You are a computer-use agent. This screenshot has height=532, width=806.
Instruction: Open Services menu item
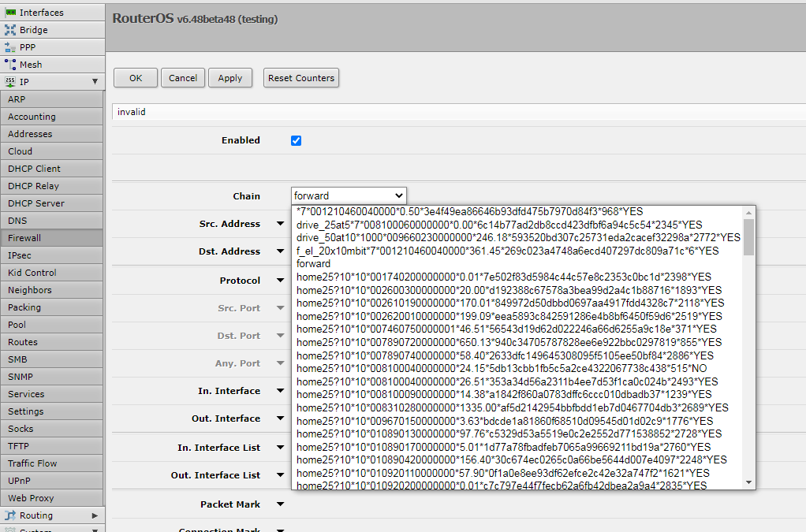(52, 394)
